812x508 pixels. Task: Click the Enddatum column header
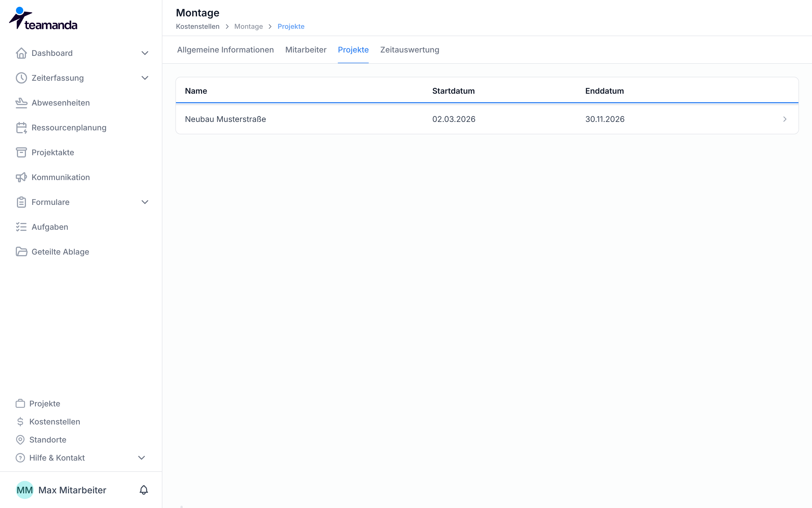pyautogui.click(x=605, y=91)
